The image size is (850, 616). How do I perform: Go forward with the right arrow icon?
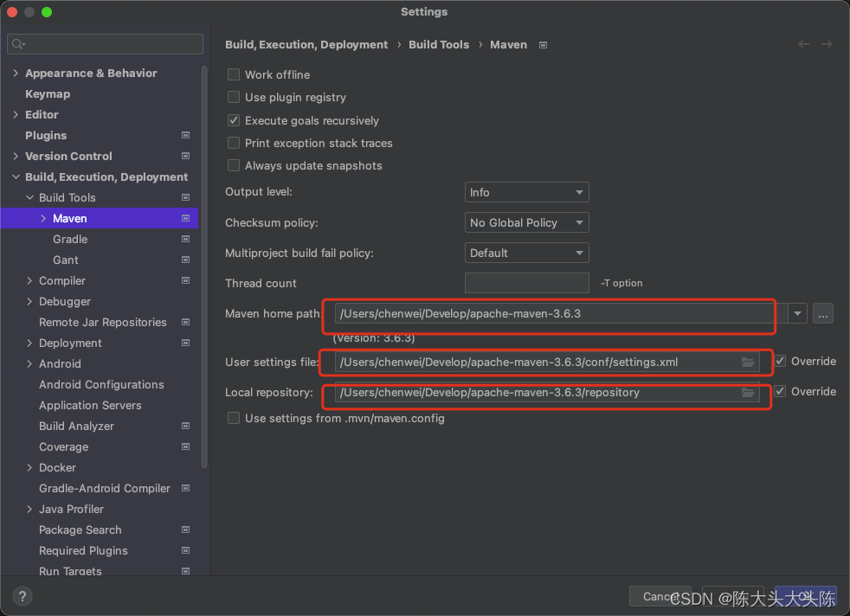click(x=827, y=44)
